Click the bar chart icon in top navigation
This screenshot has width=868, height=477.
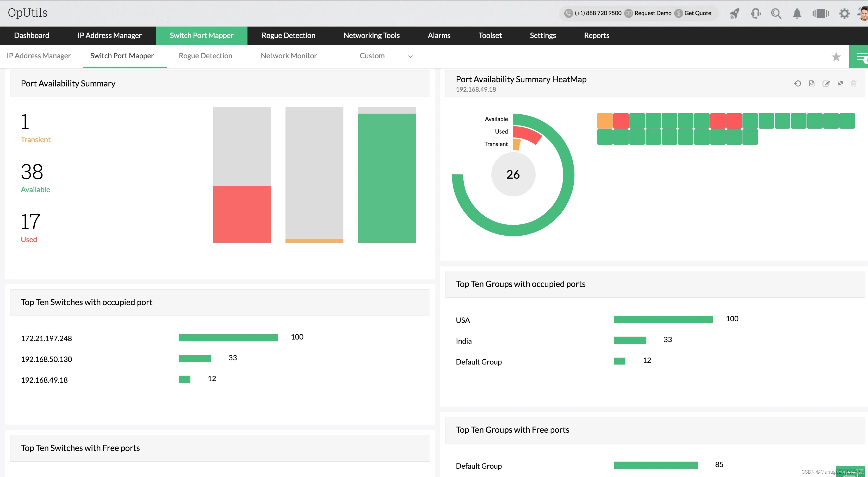click(820, 12)
